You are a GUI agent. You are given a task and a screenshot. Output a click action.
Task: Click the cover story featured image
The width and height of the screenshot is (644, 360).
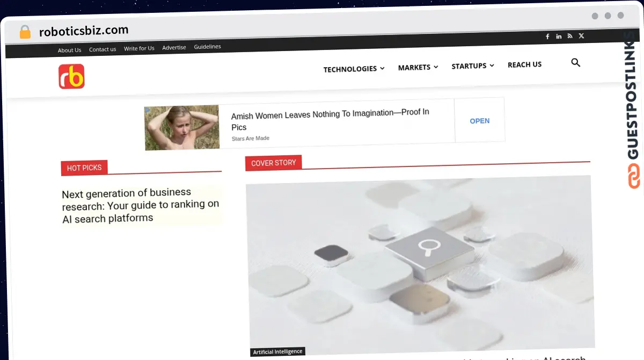(x=420, y=262)
